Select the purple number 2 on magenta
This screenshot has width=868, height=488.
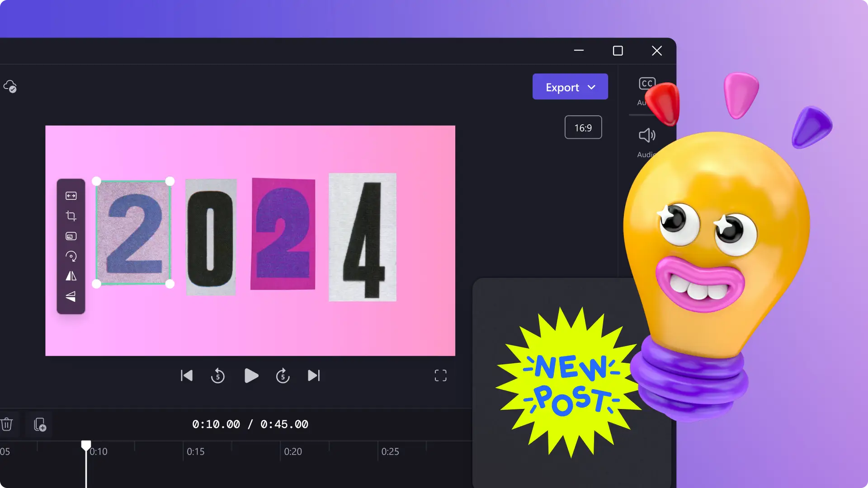point(283,234)
